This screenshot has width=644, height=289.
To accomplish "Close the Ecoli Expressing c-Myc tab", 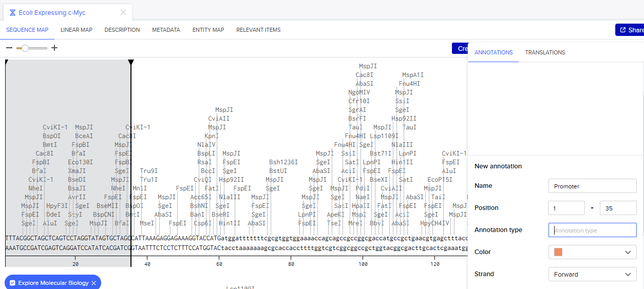I will click(x=123, y=12).
